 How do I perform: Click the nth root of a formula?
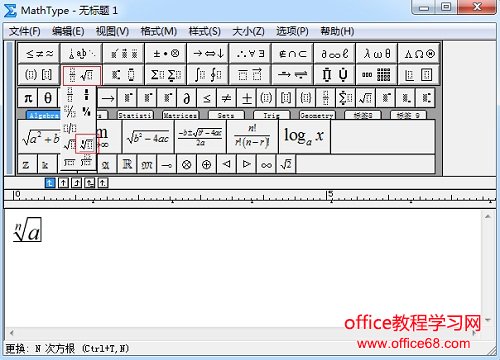(x=27, y=230)
